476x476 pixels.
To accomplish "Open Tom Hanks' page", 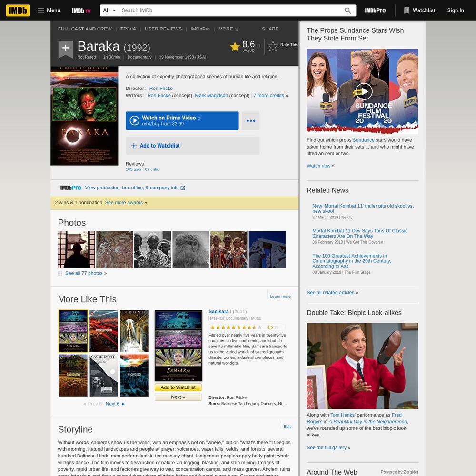I will click(x=342, y=415).
